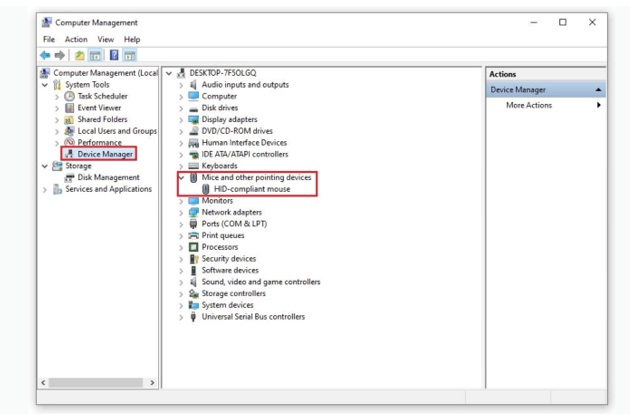Click the HID-compliant mouse device icon
The image size is (630, 419).
[206, 189]
